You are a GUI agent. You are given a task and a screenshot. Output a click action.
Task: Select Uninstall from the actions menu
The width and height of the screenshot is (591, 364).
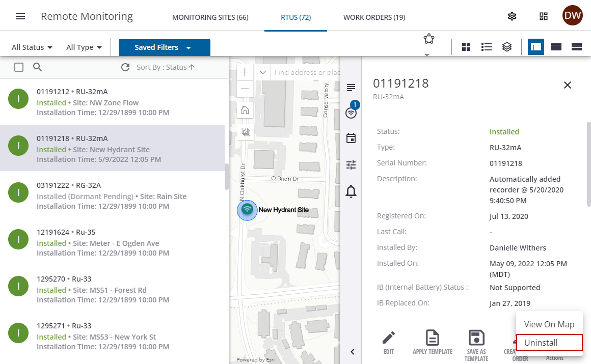click(x=549, y=343)
